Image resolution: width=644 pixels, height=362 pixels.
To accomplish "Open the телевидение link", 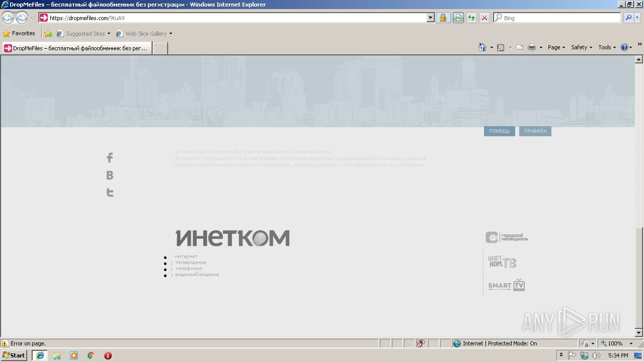I will pyautogui.click(x=191, y=262).
